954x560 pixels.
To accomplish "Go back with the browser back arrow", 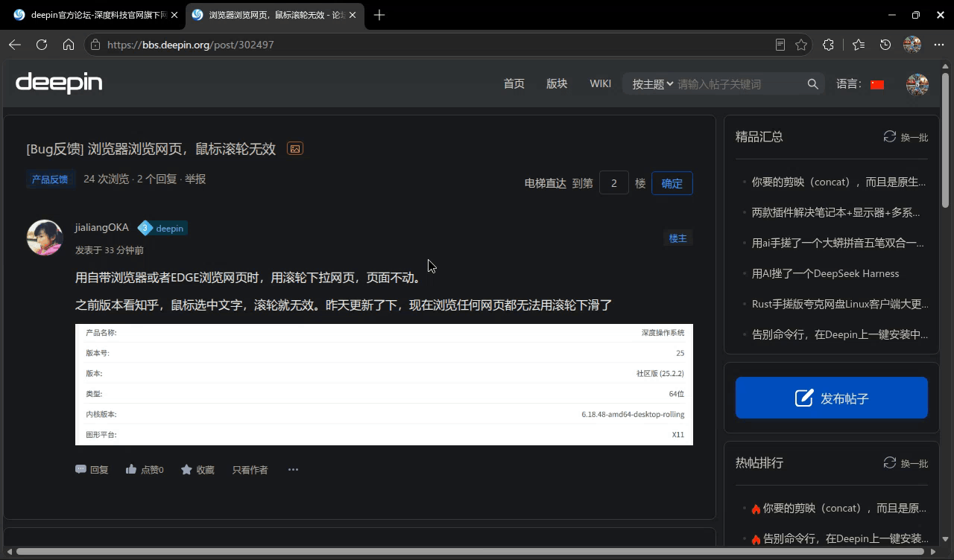I will [15, 45].
